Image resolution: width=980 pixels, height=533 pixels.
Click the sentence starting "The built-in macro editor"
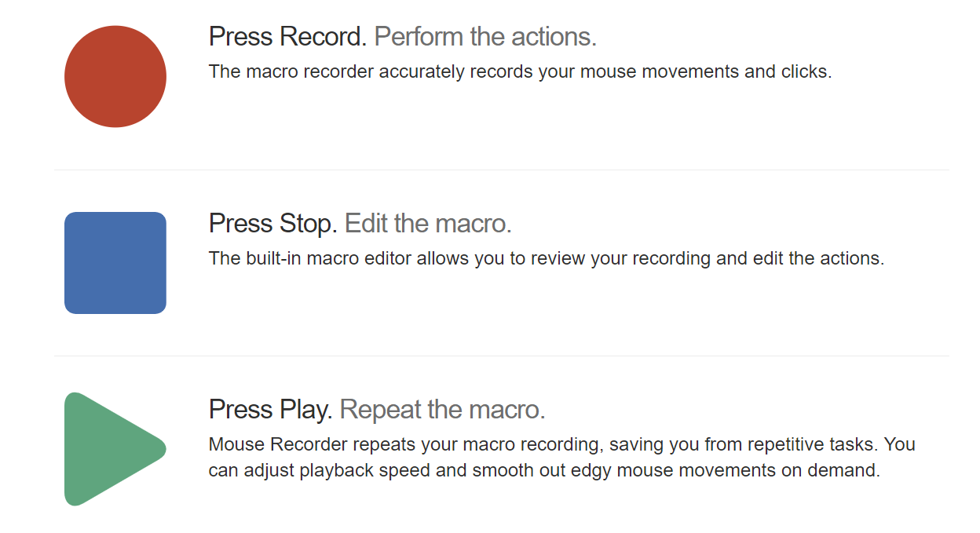[x=547, y=258]
